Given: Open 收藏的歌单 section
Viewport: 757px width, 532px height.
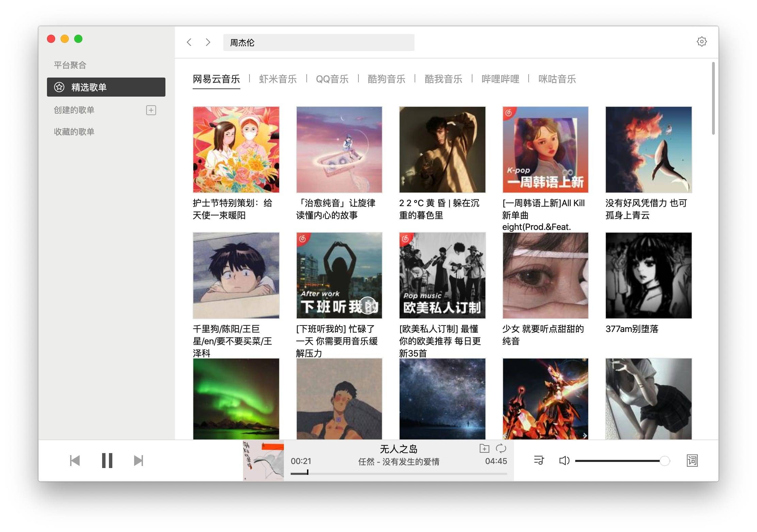Looking at the screenshot, I should (74, 132).
